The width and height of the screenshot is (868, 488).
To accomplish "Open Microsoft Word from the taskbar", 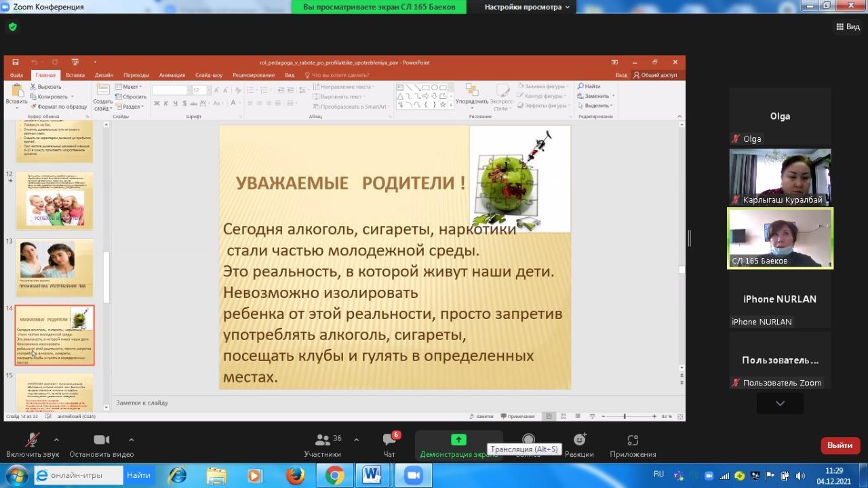I will [x=372, y=475].
